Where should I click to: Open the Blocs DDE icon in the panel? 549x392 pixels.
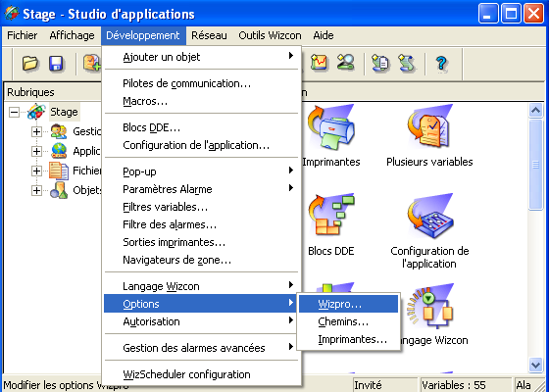(x=331, y=225)
